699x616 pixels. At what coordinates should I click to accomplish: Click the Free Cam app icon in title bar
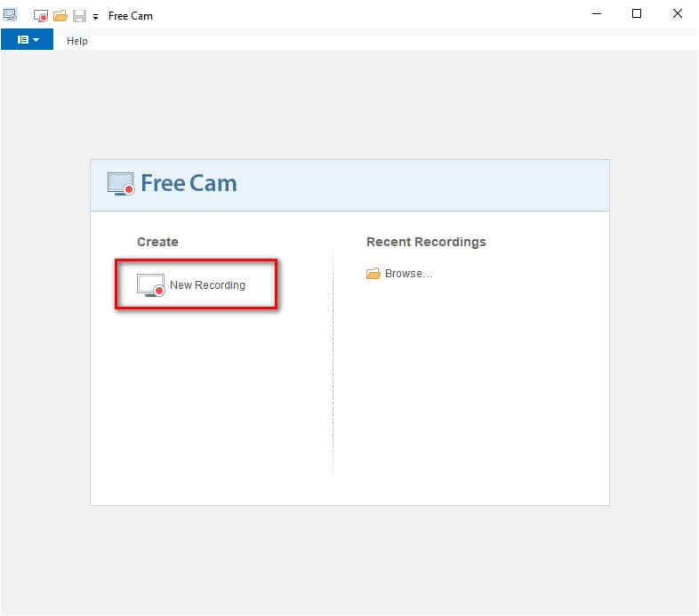(x=11, y=14)
